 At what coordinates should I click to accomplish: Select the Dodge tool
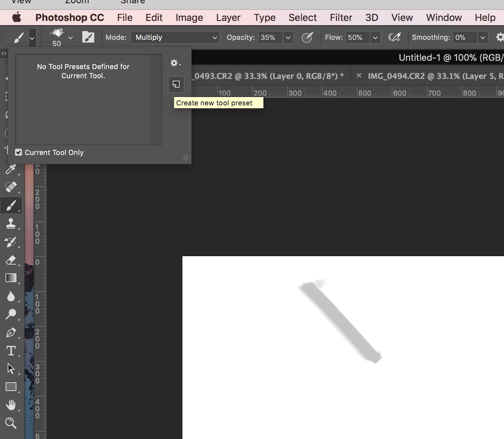[x=11, y=314]
